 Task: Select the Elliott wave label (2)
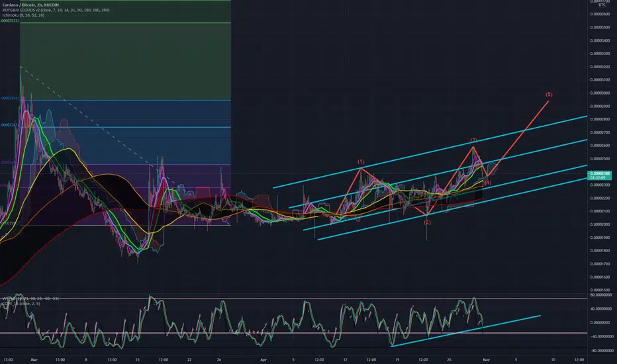[428, 222]
